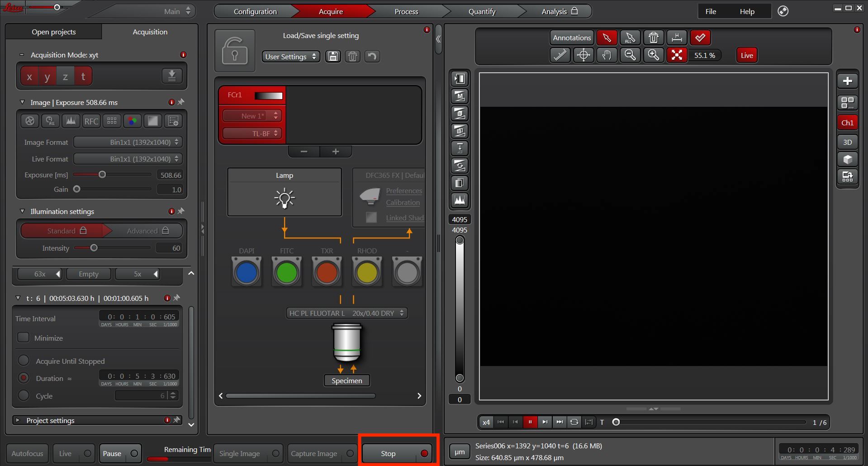This screenshot has height=466, width=868.
Task: Enable the Minimize checkbox
Action: 23,338
